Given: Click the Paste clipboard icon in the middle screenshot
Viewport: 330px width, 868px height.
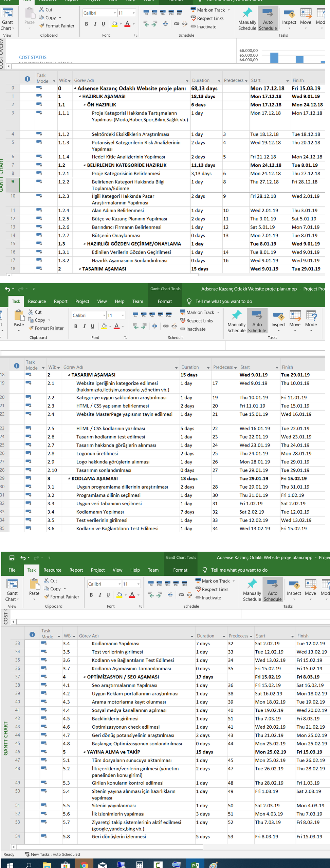Looking at the screenshot, I should point(19,315).
